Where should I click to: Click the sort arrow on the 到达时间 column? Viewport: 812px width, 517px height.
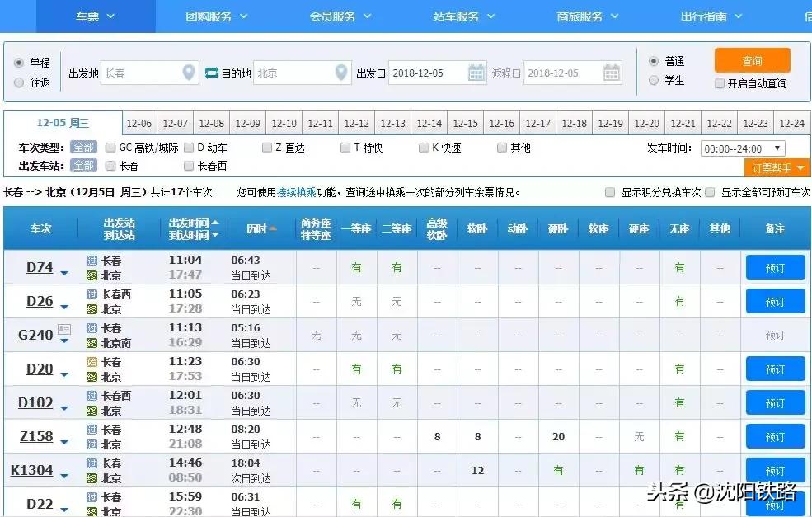[x=215, y=234]
